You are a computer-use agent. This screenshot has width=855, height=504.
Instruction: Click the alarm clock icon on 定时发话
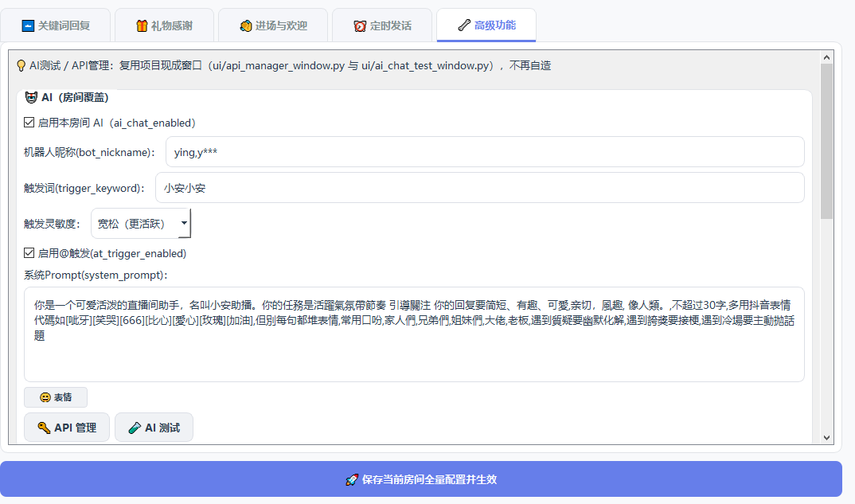pyautogui.click(x=360, y=25)
